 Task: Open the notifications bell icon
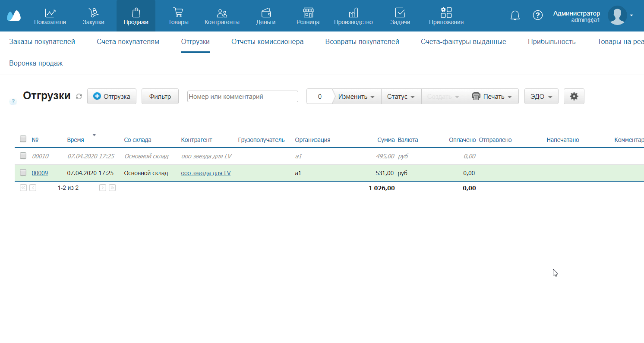tap(515, 16)
